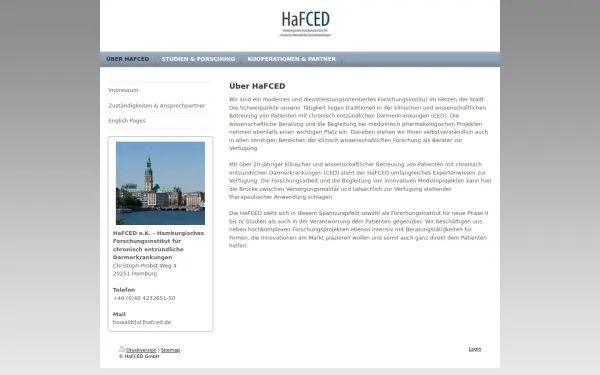
Task: Click the © HaFCED GmbH copyright text
Action: [x=139, y=356]
